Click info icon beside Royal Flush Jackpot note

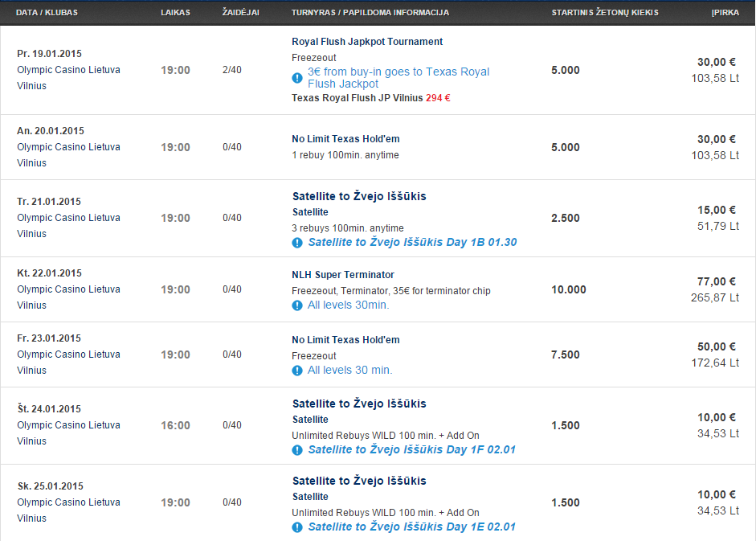coord(297,78)
